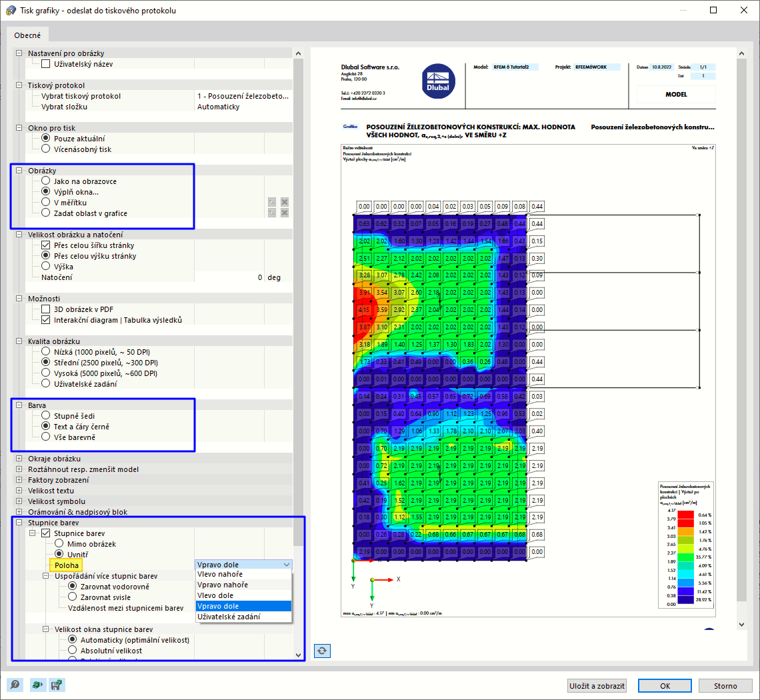Select Absolutní velikost radio button
Image resolution: width=760 pixels, height=700 pixels.
pyautogui.click(x=72, y=650)
